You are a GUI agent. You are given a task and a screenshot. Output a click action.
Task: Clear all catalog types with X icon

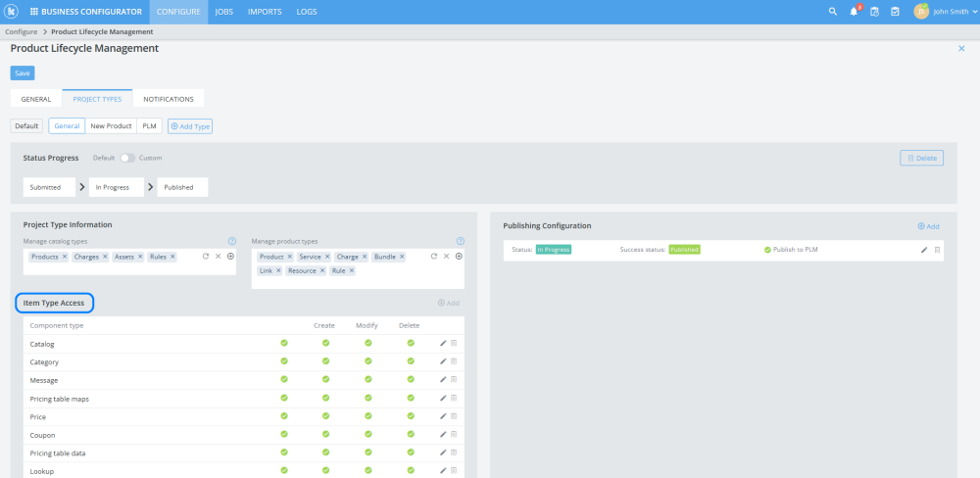[219, 257]
